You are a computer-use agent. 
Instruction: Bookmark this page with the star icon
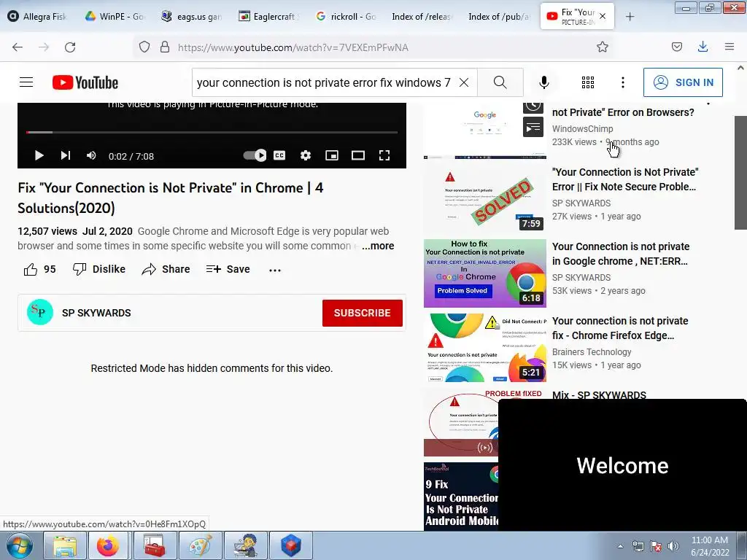coord(602,47)
